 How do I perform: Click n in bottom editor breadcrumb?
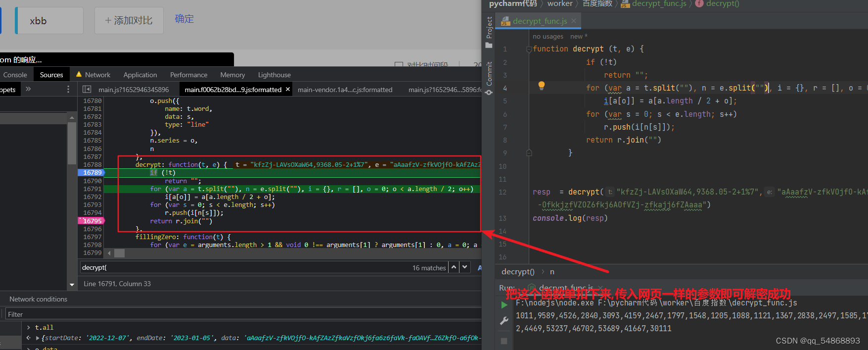pos(552,271)
